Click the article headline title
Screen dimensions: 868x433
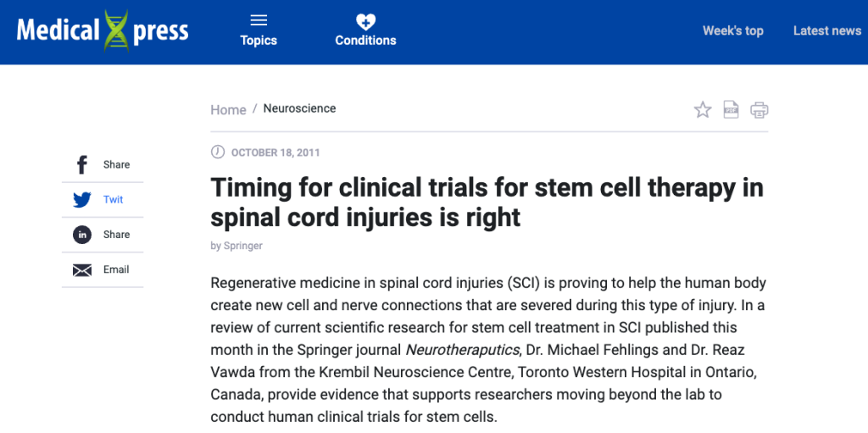pyautogui.click(x=487, y=203)
